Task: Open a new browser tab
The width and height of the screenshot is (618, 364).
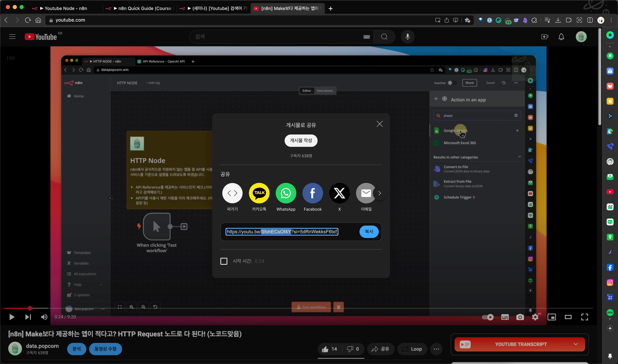Action: [330, 9]
